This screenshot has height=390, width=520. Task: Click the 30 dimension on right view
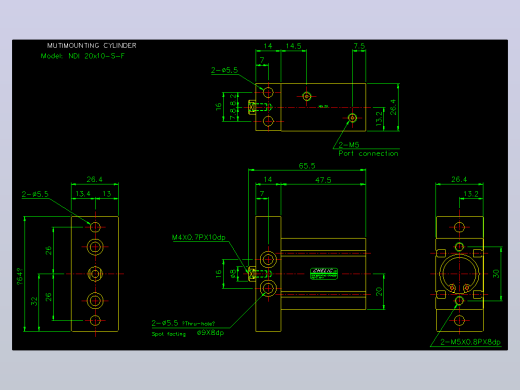[x=496, y=274]
